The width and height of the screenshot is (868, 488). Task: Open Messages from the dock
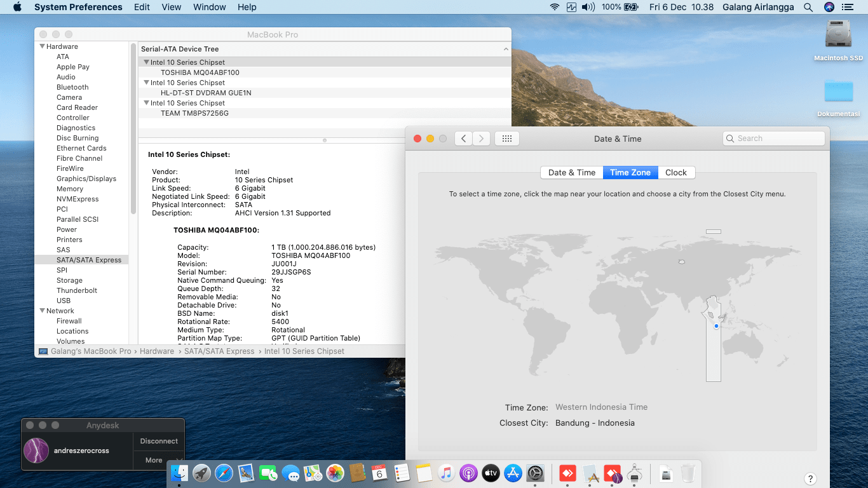pyautogui.click(x=291, y=473)
